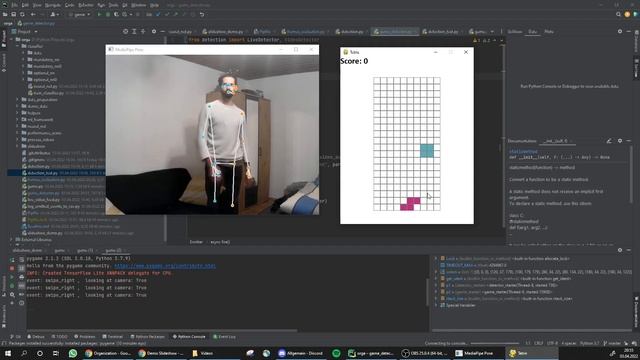Open Discord from the taskbar
The width and height of the screenshot is (640, 360).
coord(301,353)
